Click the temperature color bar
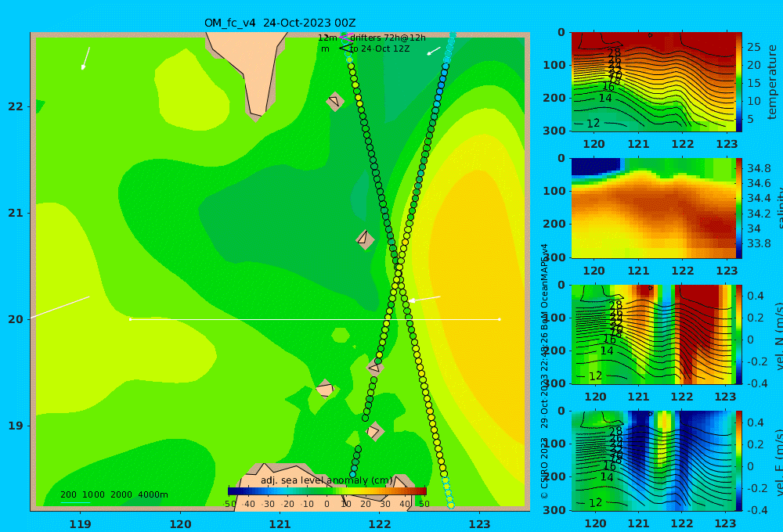This screenshot has width=783, height=532. (739, 82)
